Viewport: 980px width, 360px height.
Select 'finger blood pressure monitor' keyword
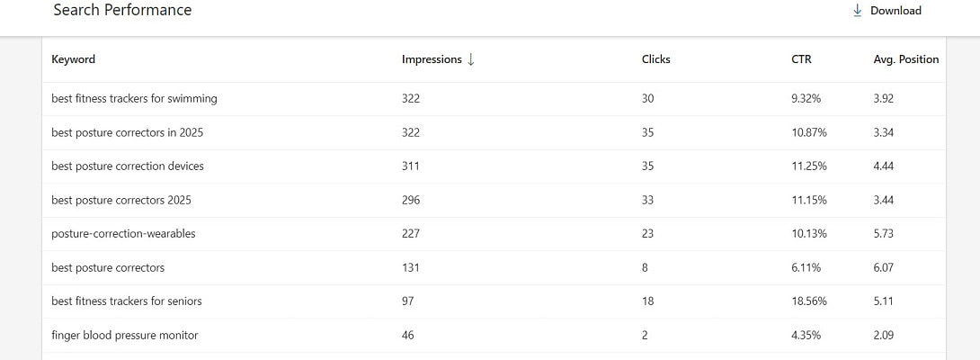click(x=124, y=335)
